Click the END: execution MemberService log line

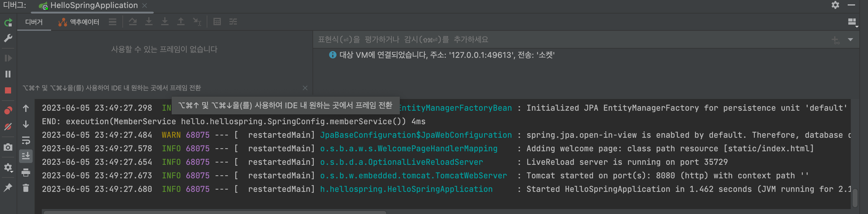(233, 121)
